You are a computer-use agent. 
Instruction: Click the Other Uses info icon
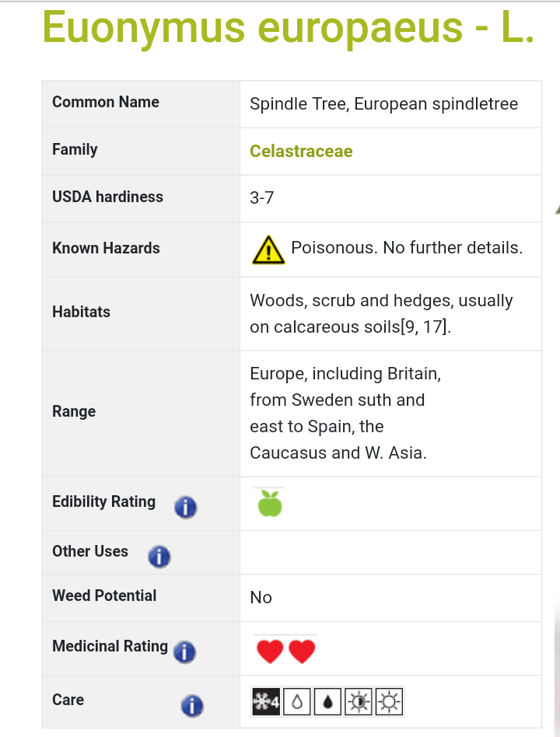click(159, 557)
